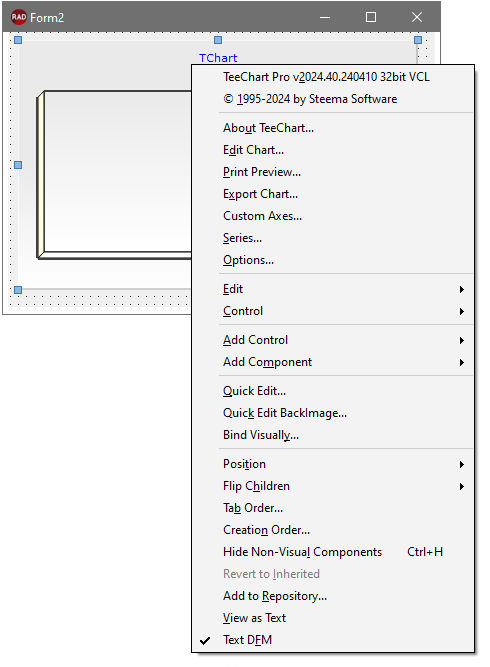Screen dimensions: 490x667
Task: Select bottom-left sizing handle of chart
Action: (x=18, y=290)
